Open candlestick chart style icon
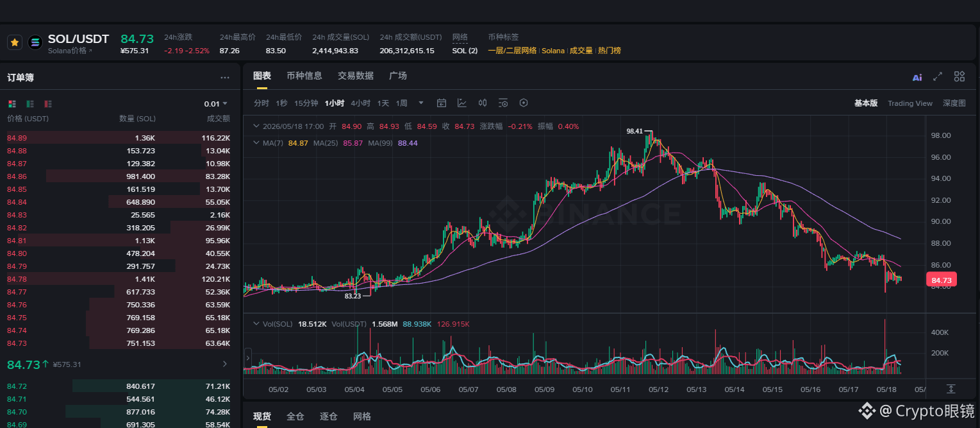The image size is (980, 428). (x=483, y=103)
